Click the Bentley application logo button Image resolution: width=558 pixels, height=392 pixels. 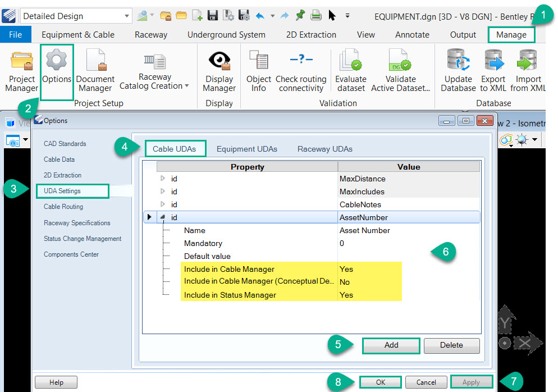click(9, 16)
